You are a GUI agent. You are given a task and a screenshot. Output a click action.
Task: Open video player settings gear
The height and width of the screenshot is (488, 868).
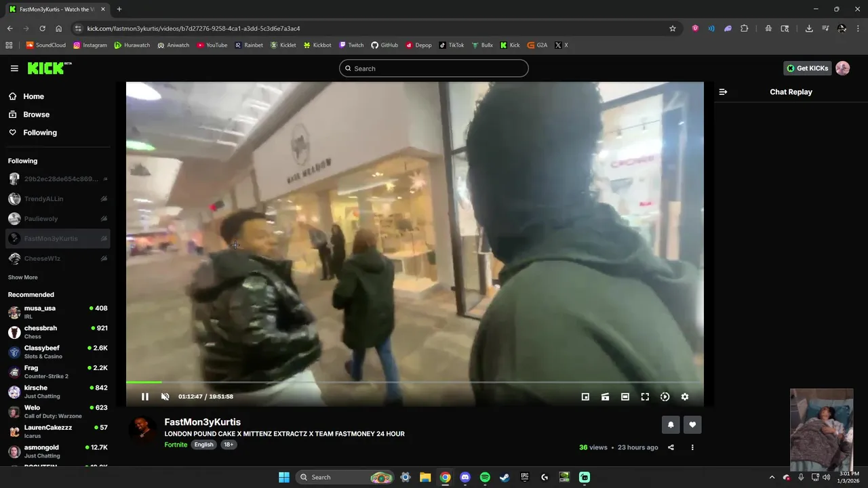point(685,396)
